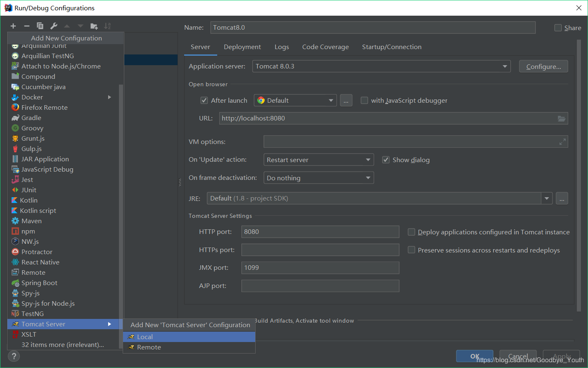Open the JRE dropdown arrow
This screenshot has height=368, width=588.
tap(547, 198)
